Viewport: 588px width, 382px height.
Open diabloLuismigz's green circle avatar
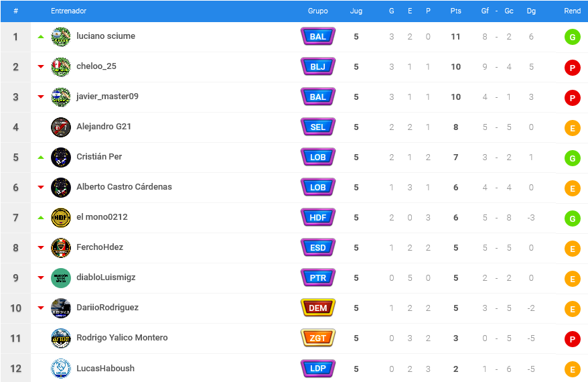(61, 278)
